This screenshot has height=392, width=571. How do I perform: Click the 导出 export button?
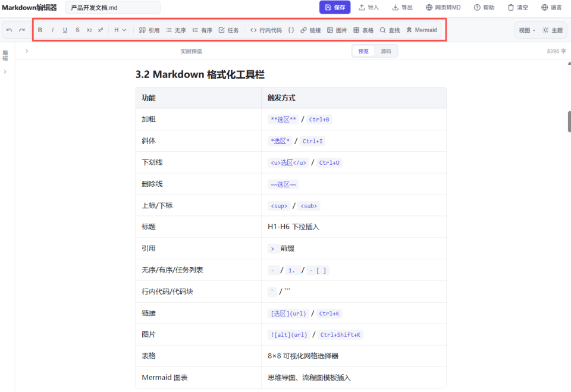coord(403,7)
